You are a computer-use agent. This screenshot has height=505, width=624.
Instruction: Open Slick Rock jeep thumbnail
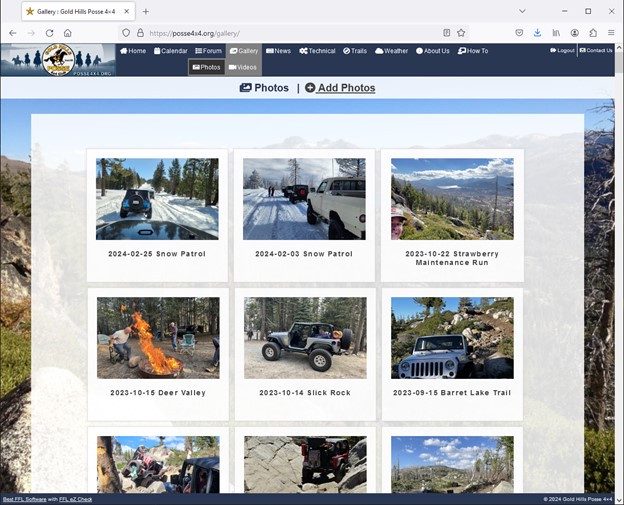click(305, 338)
